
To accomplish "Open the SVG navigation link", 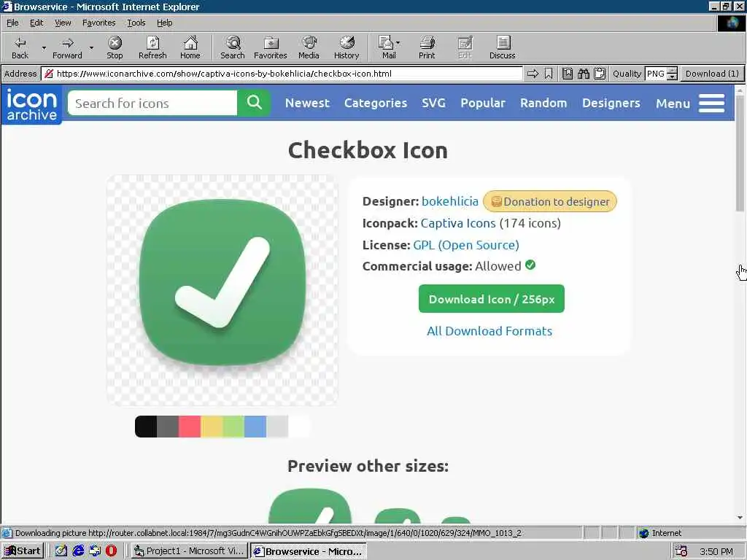I will coord(433,103).
